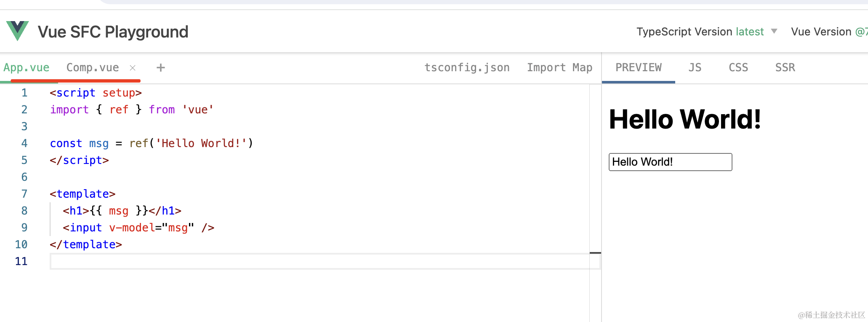868x322 pixels.
Task: Switch to the App.vue tab
Action: point(27,67)
